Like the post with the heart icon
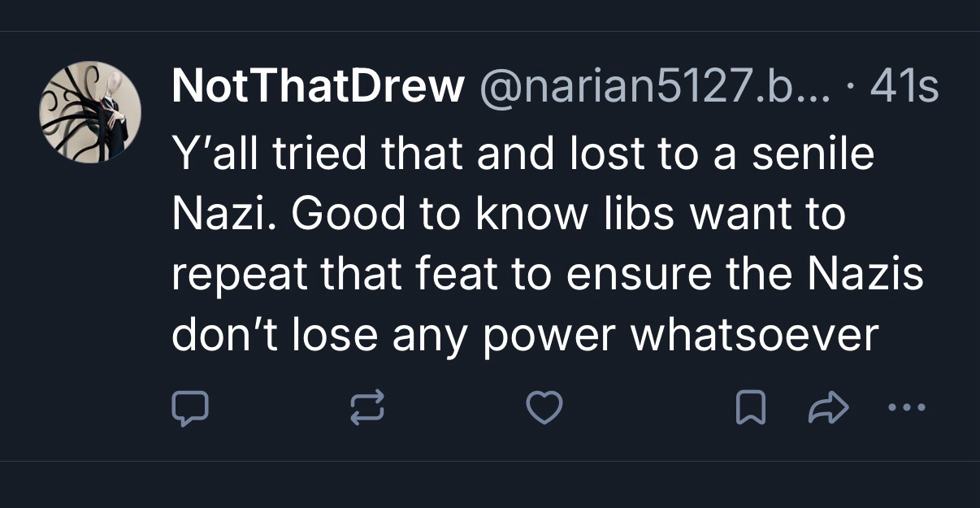This screenshot has width=980, height=508. [x=544, y=408]
